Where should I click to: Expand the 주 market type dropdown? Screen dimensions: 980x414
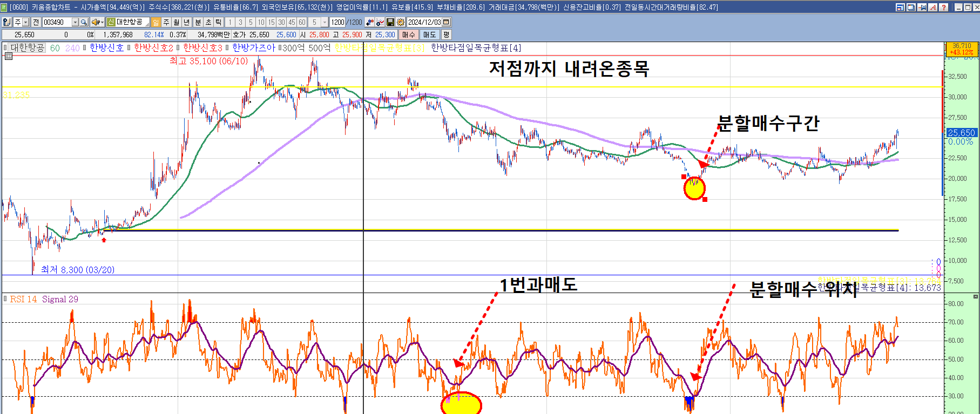25,22
